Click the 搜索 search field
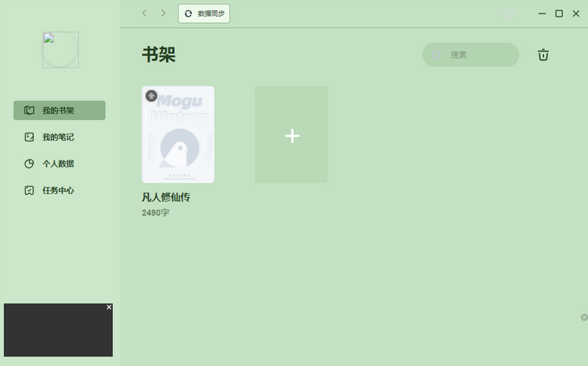Viewport: 588px width, 366px height. coord(470,55)
